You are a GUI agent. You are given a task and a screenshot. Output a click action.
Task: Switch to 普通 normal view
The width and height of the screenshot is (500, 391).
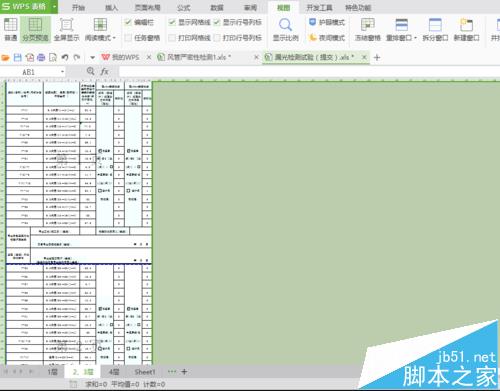click(10, 29)
